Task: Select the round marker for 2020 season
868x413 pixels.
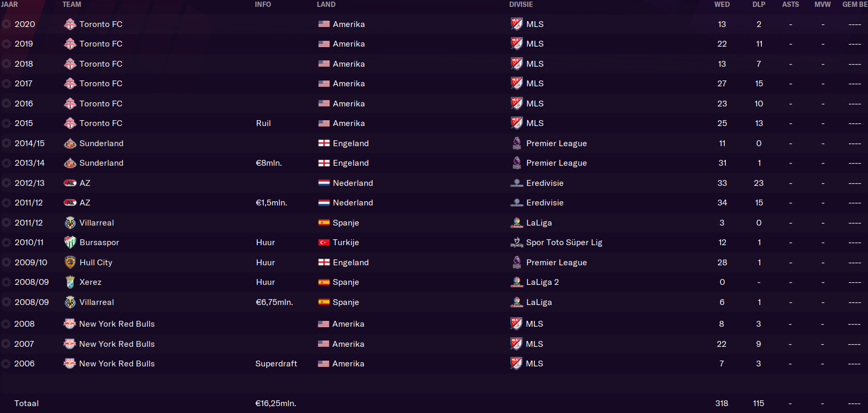Action: (x=6, y=24)
